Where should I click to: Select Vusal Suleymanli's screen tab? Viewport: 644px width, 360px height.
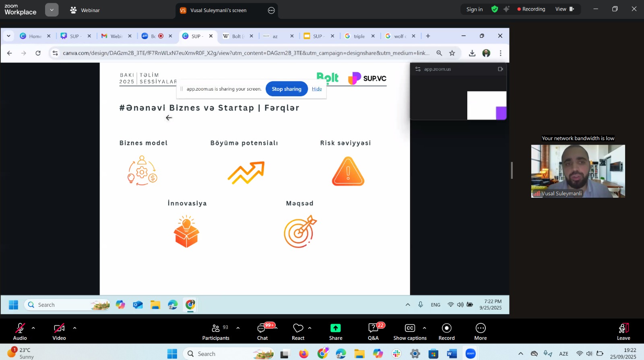coord(218,10)
